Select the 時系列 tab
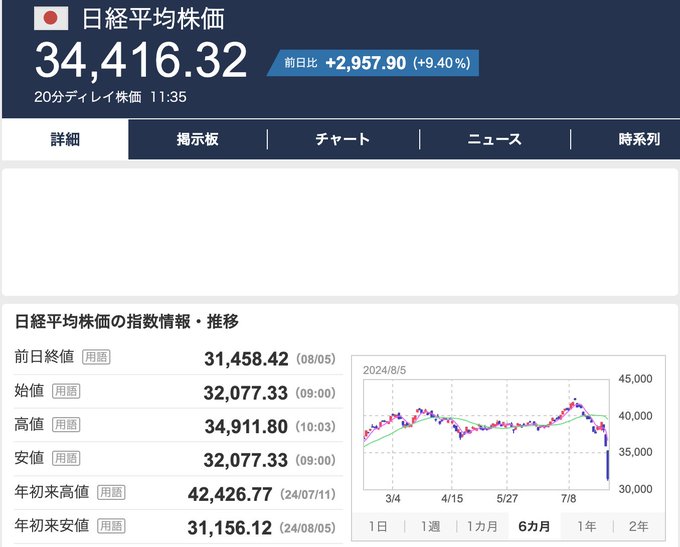The width and height of the screenshot is (680, 547). pos(639,140)
